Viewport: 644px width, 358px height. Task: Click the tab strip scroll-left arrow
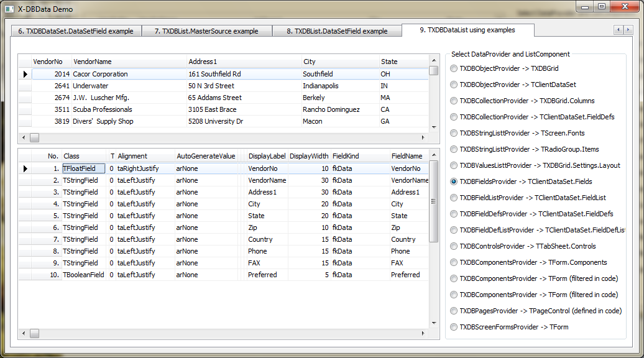(x=619, y=30)
